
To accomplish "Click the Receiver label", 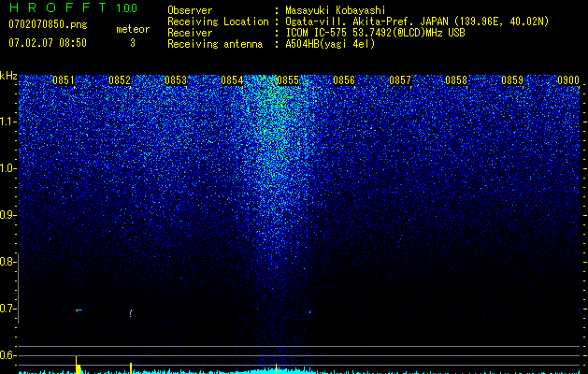I will [190, 33].
